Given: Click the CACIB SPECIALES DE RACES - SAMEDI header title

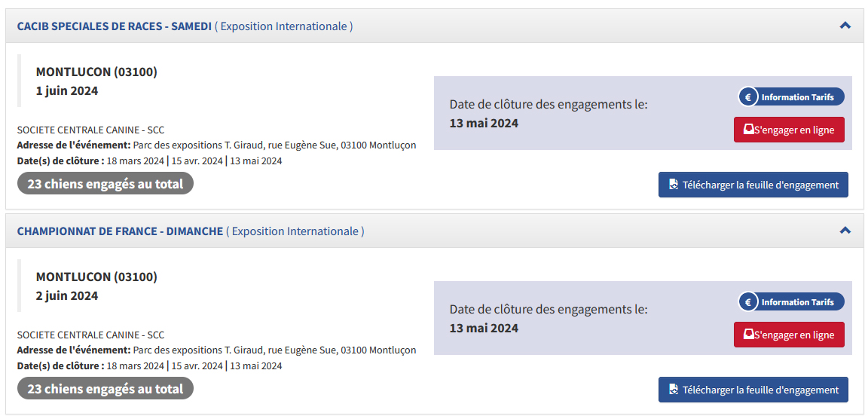Looking at the screenshot, I should (114, 26).
